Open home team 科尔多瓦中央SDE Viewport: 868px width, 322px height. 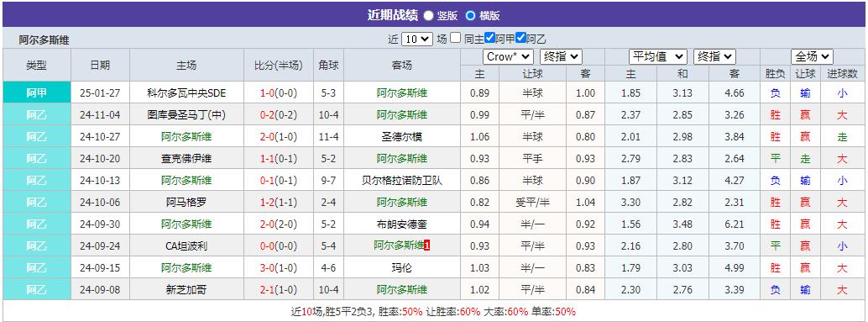point(186,93)
